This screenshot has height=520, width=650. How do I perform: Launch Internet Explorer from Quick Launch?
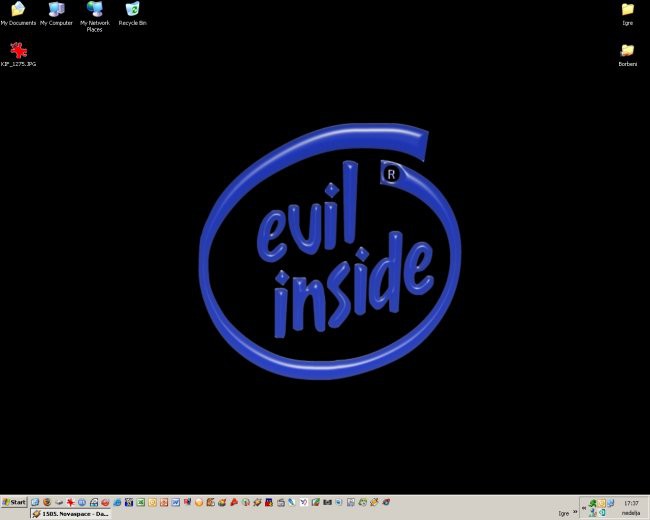[x=117, y=502]
